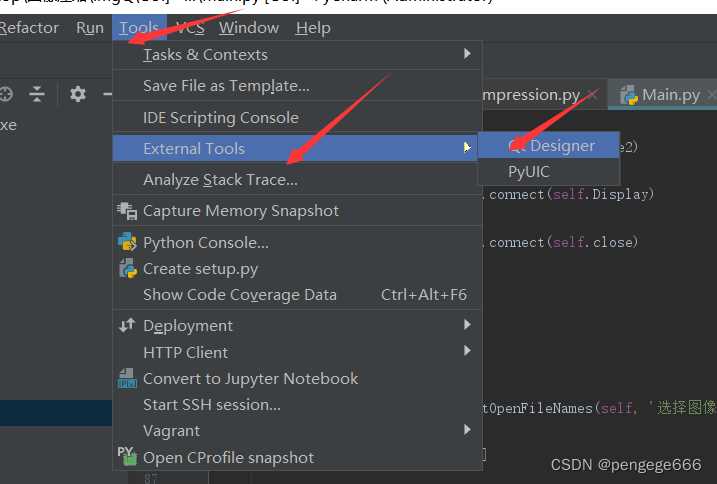Switch to the Main.py editor tab
Screen dimensions: 717x484
[x=662, y=95]
